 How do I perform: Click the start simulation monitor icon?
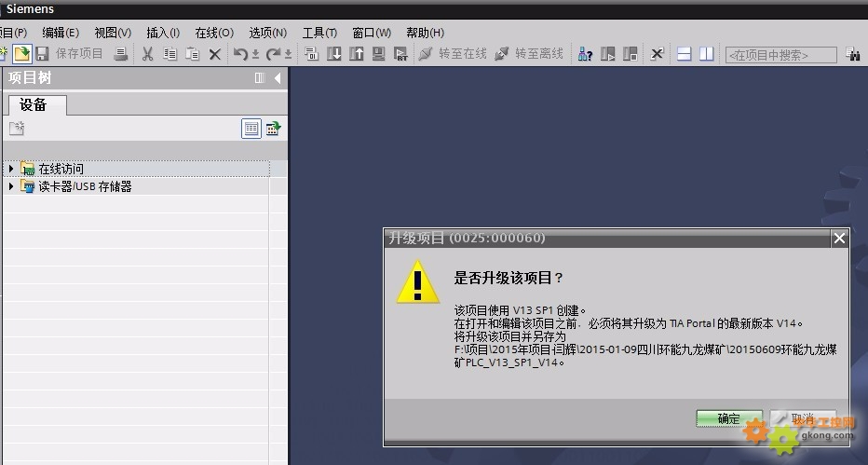coord(379,54)
